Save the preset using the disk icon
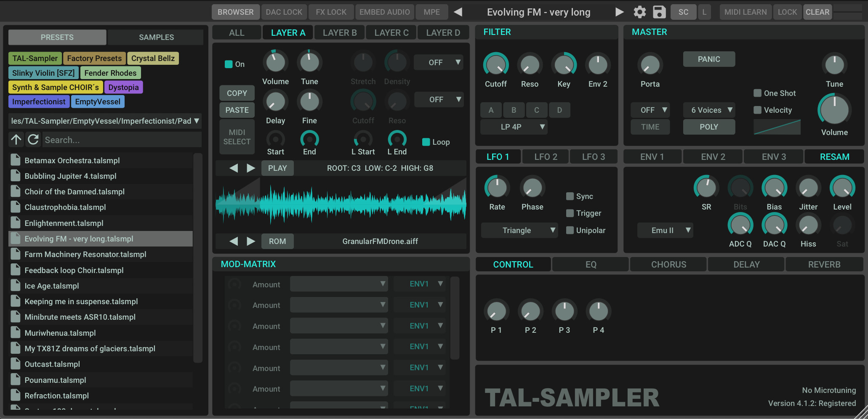This screenshot has height=419, width=868. [659, 12]
